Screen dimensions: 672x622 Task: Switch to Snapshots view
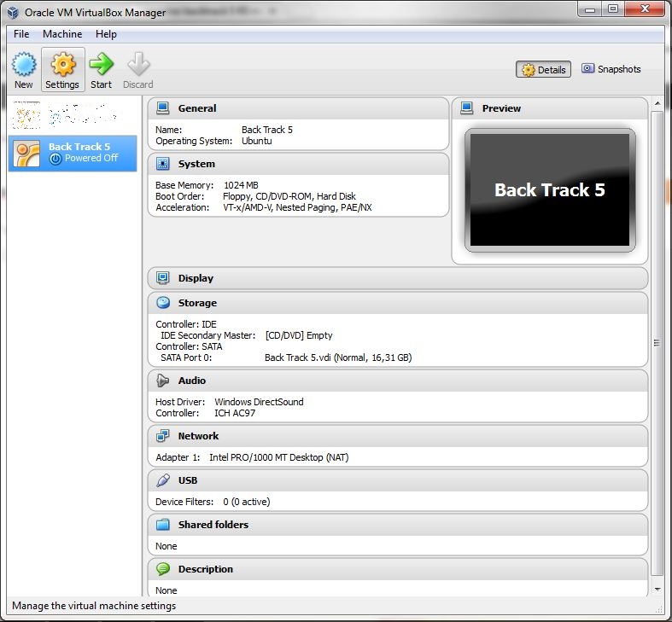point(611,69)
